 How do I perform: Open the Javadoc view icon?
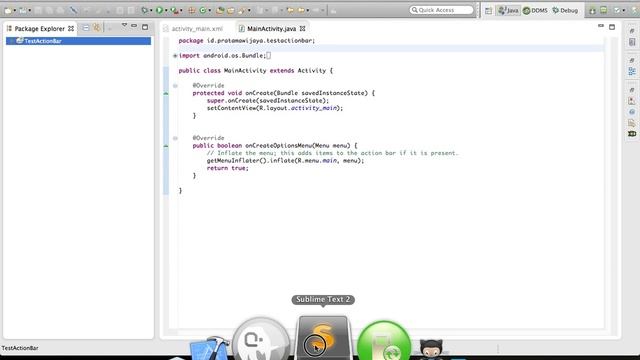(632, 112)
